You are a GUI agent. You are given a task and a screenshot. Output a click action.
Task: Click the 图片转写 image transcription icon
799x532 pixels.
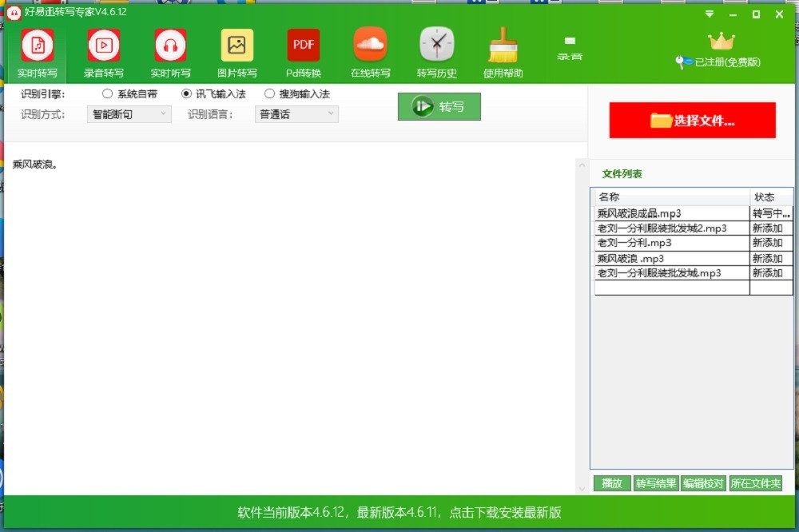237,46
